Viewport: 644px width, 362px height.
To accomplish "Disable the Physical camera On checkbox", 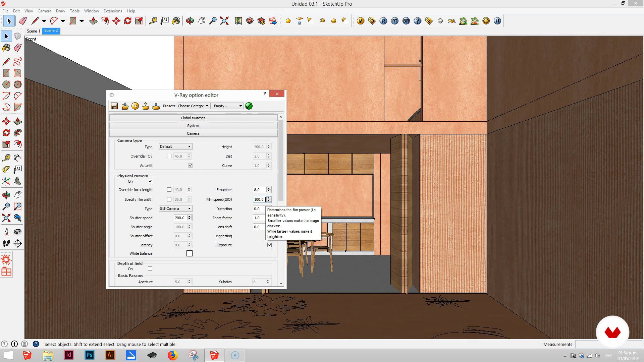I will pyautogui.click(x=150, y=181).
